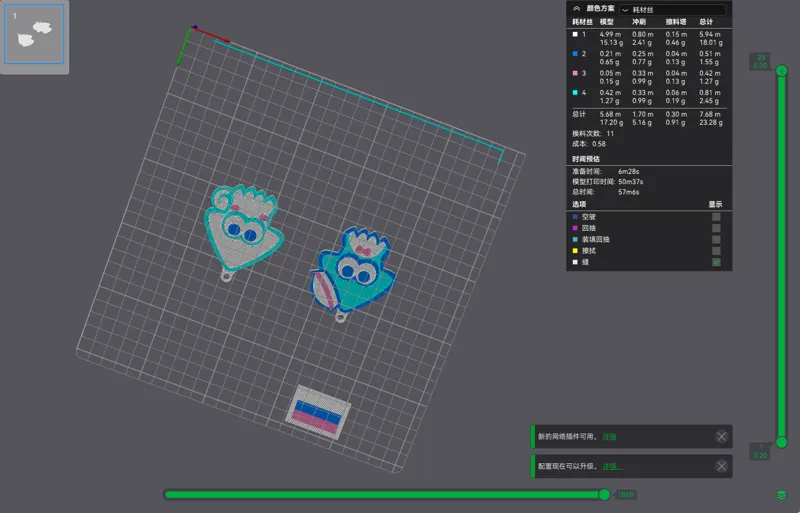
Task: Click the 1868 horizontal slider value label
Action: click(626, 495)
